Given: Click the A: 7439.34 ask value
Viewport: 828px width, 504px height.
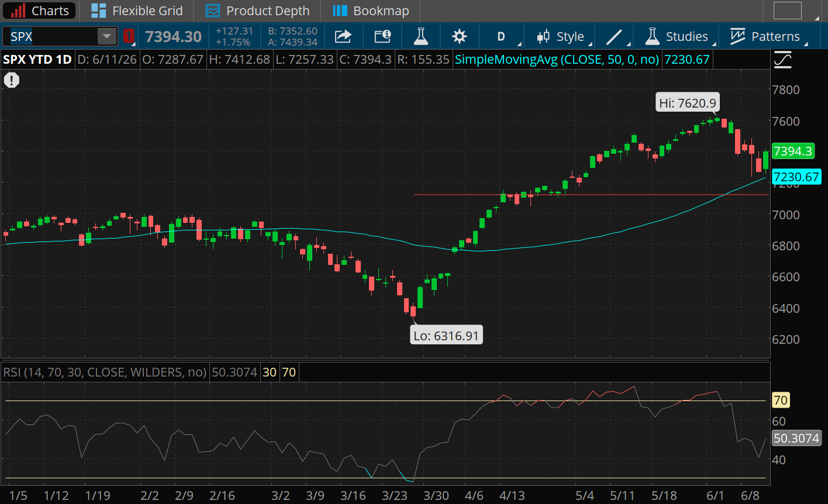Looking at the screenshot, I should [292, 42].
